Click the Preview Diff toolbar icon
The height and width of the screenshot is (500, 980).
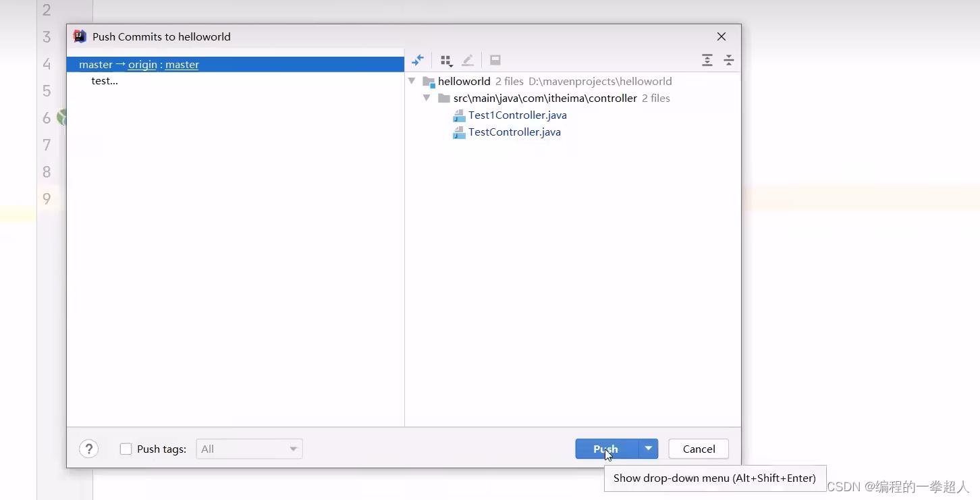pos(495,60)
